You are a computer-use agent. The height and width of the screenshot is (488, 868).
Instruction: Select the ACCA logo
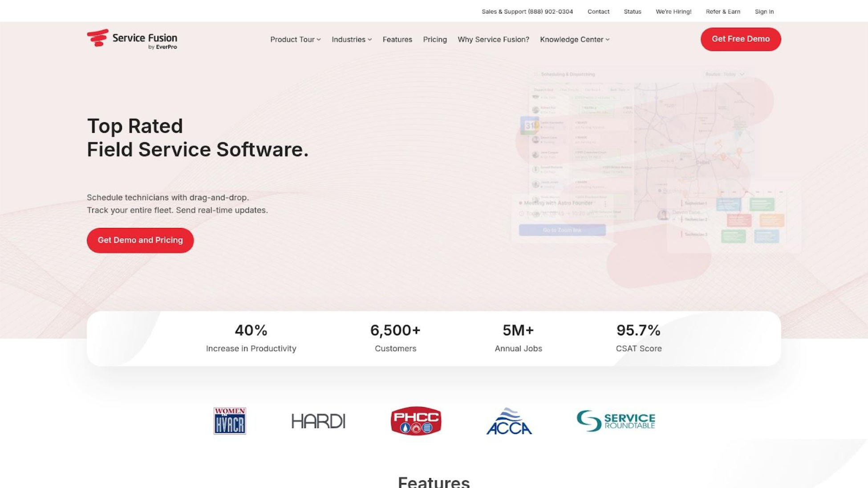pos(510,420)
